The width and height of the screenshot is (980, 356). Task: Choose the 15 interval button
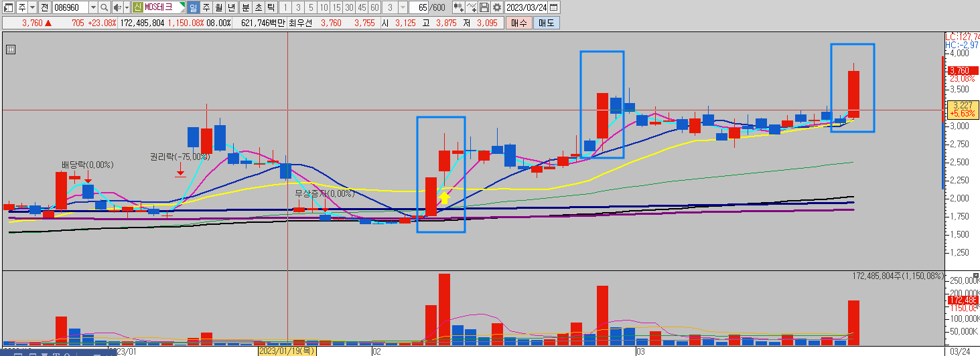coord(336,7)
